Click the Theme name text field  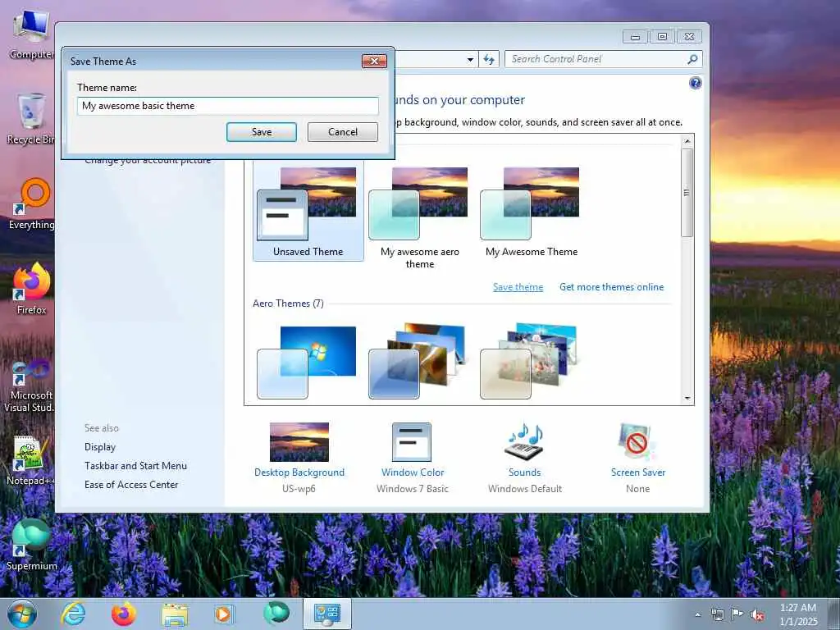(x=228, y=106)
